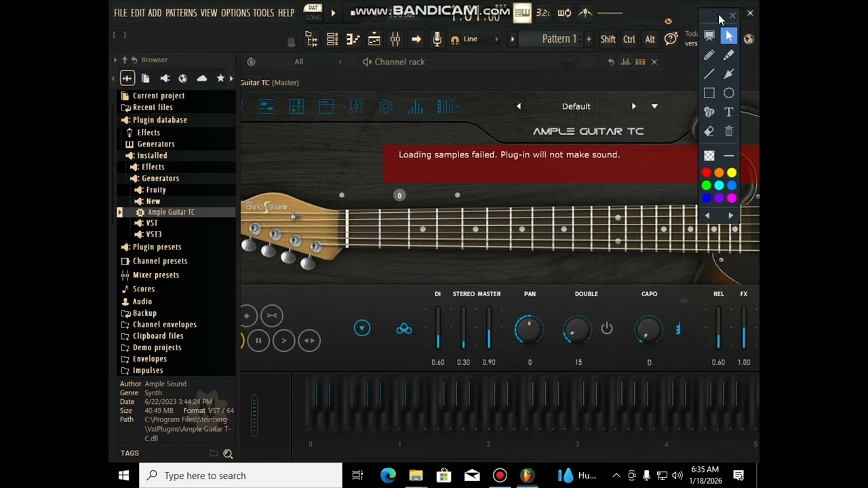Toggle the Ctrl modifier button
This screenshot has height=488, width=868.
point(629,39)
